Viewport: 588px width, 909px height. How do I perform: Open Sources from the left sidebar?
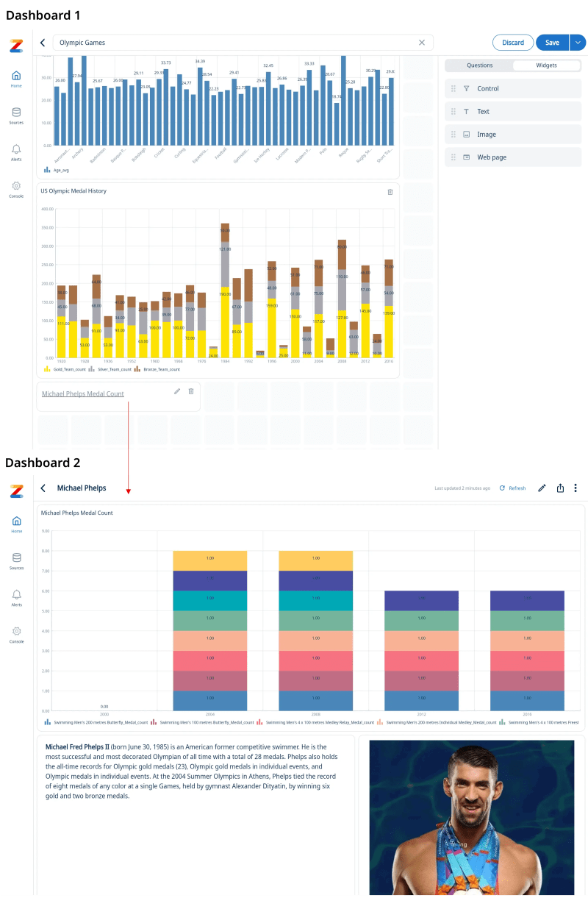point(16,116)
